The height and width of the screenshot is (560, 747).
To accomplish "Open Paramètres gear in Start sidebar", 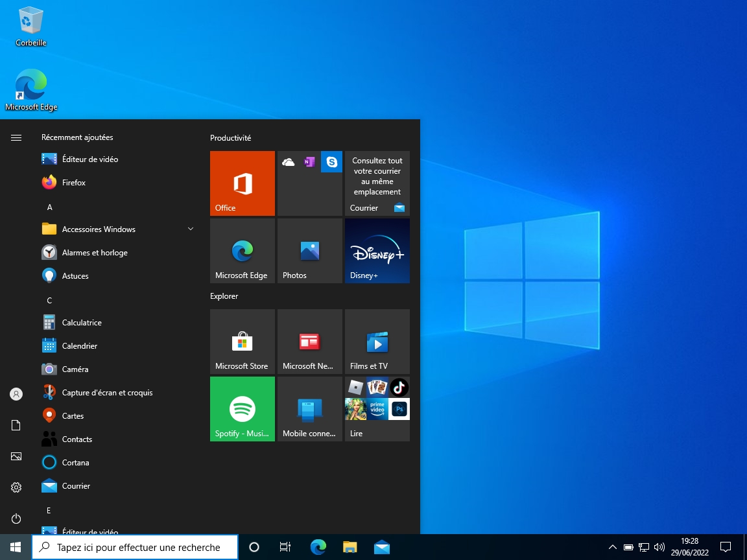I will pyautogui.click(x=16, y=487).
